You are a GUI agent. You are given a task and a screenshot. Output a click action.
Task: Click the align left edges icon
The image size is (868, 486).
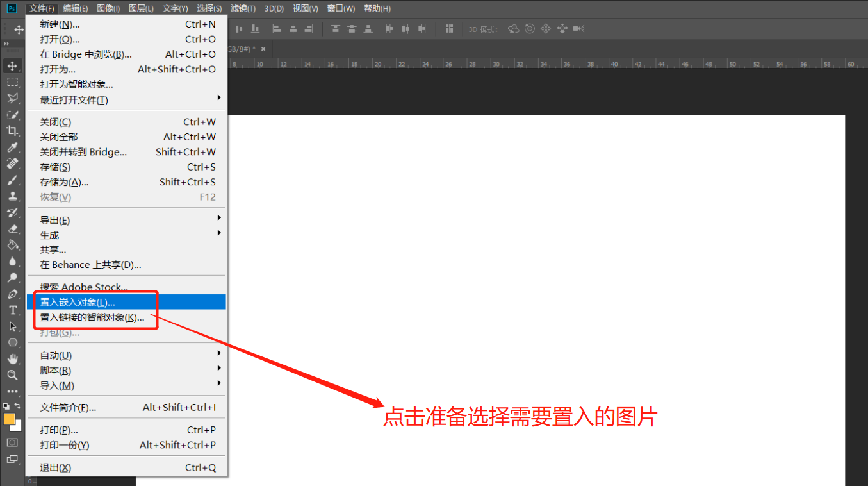click(277, 29)
